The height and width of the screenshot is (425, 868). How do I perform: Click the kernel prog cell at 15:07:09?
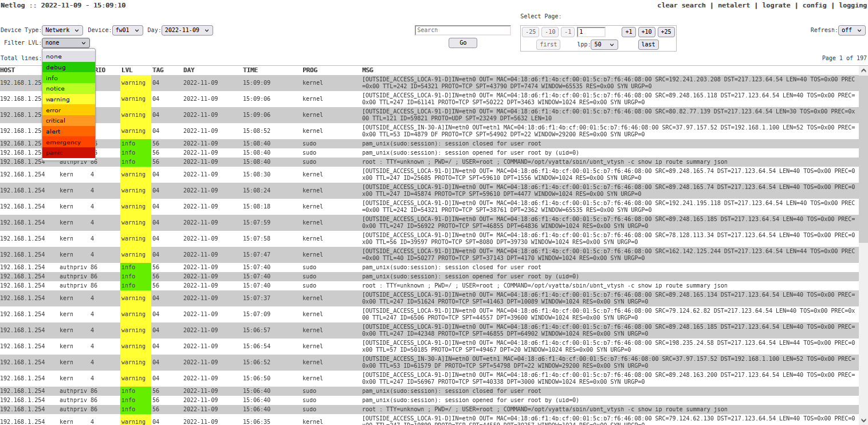tap(313, 314)
